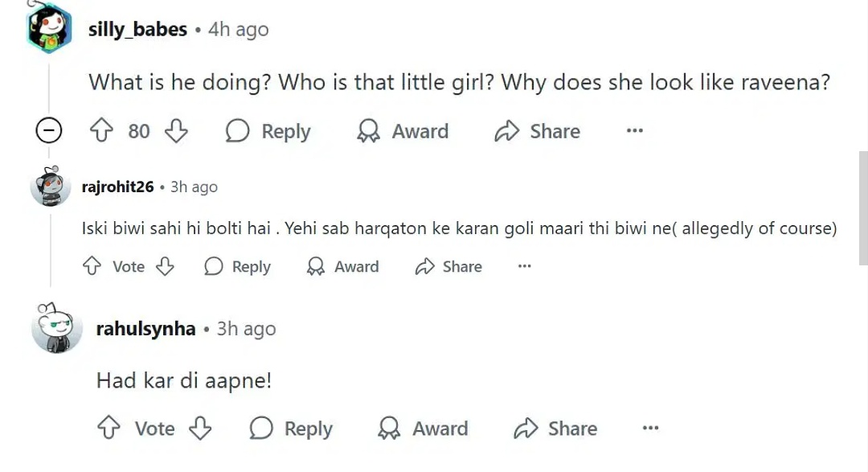Upvote rajrohit26's comment

click(92, 267)
